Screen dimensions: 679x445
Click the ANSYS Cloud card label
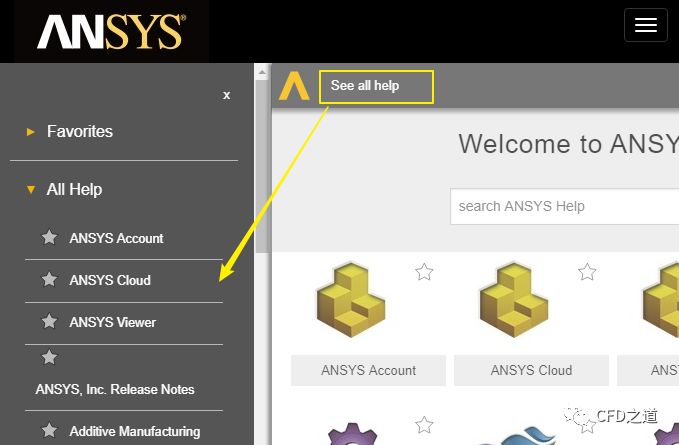coord(531,370)
